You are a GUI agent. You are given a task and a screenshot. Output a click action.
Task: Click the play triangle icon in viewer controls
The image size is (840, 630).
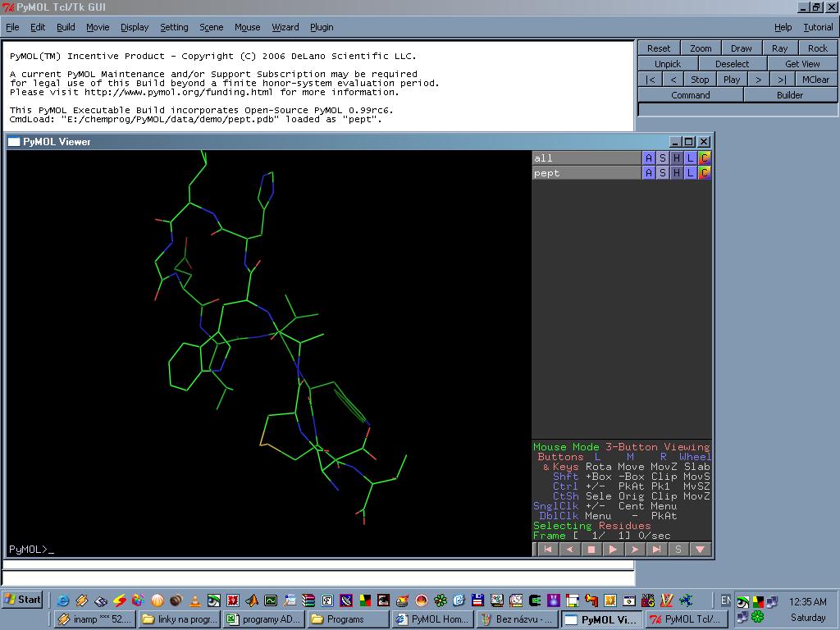click(613, 549)
